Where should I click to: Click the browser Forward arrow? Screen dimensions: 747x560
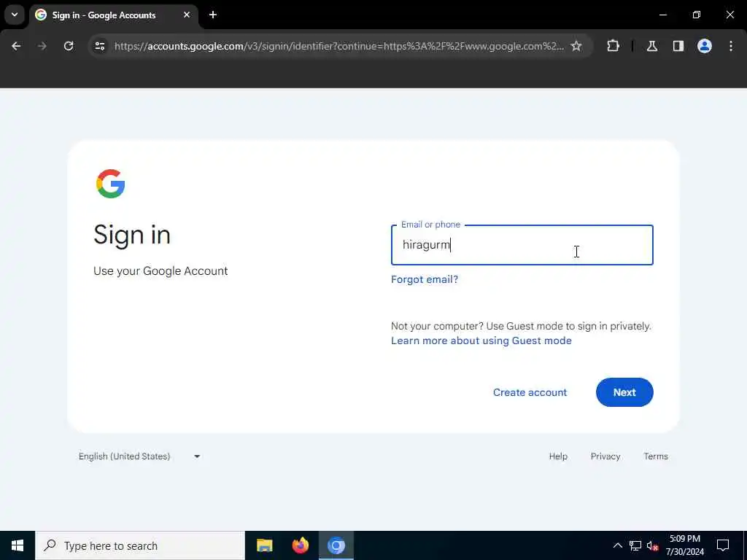42,46
